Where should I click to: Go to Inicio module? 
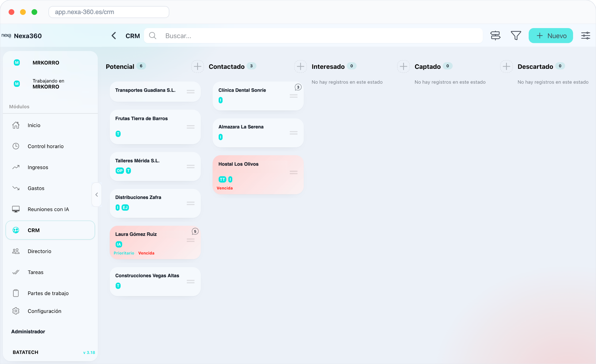click(x=50, y=125)
